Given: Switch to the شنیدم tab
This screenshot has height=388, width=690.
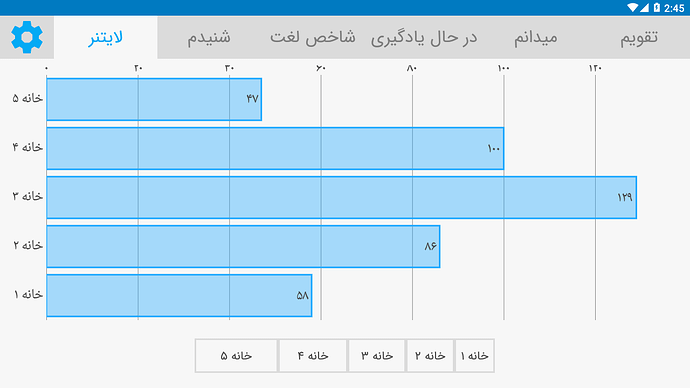Looking at the screenshot, I should pyautogui.click(x=209, y=37).
